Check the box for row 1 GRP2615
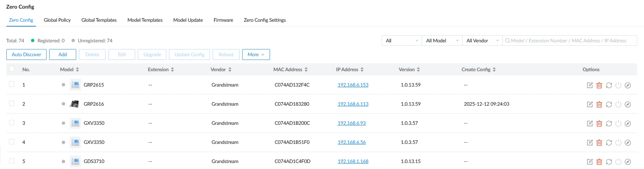The image size is (644, 169). (12, 84)
